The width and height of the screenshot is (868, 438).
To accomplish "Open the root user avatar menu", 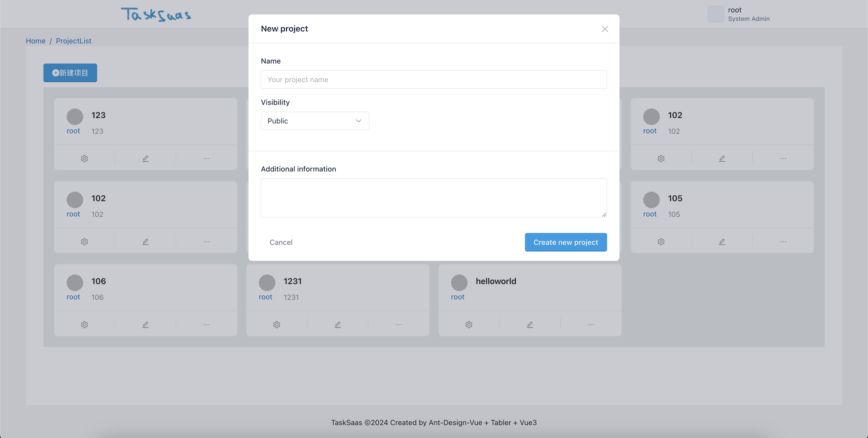I will tap(715, 14).
